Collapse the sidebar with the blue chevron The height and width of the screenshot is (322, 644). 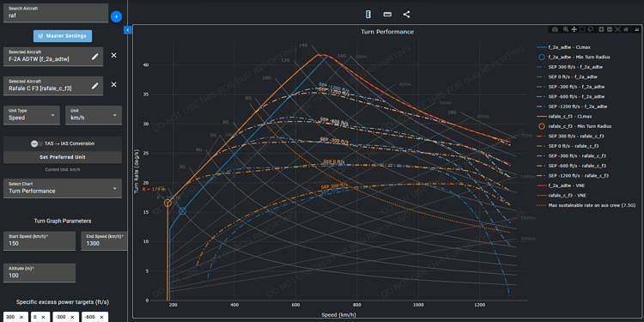(127, 30)
